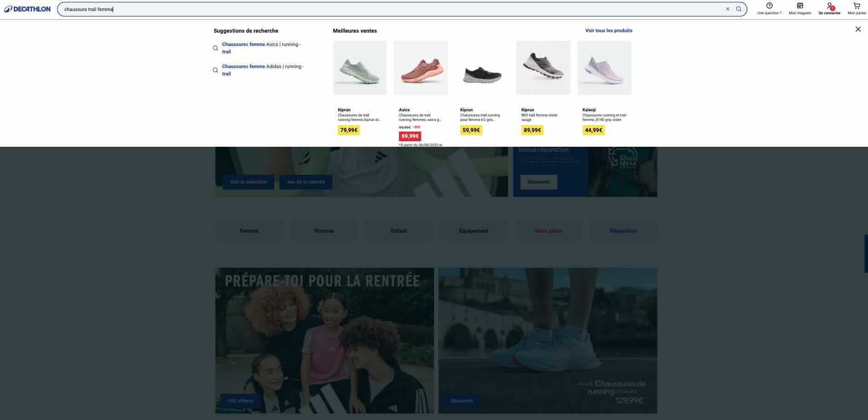Screen dimensions: 868x420
Task: Click the Decathlon logo
Action: point(28,9)
